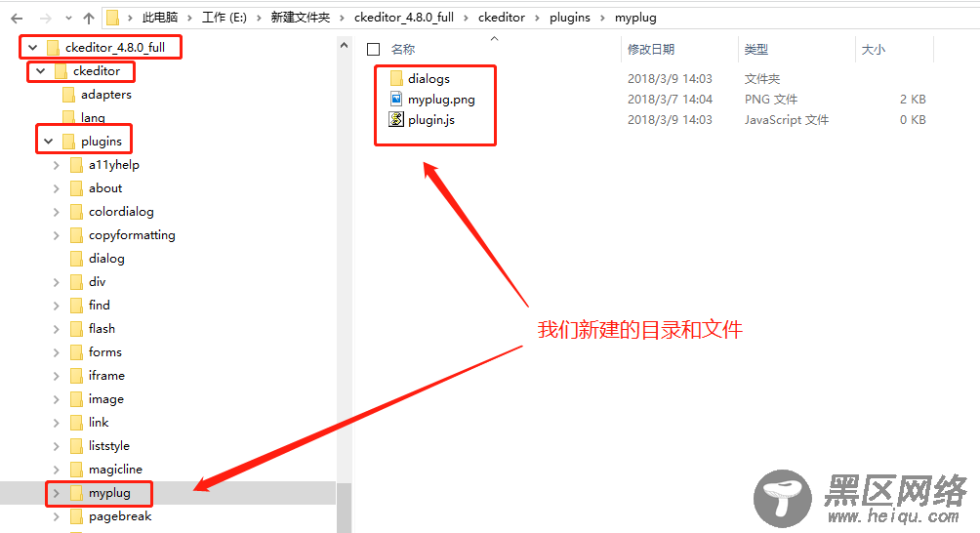980x533 pixels.
Task: Select the dialogs folder icon in file list
Action: pyautogui.click(x=395, y=78)
